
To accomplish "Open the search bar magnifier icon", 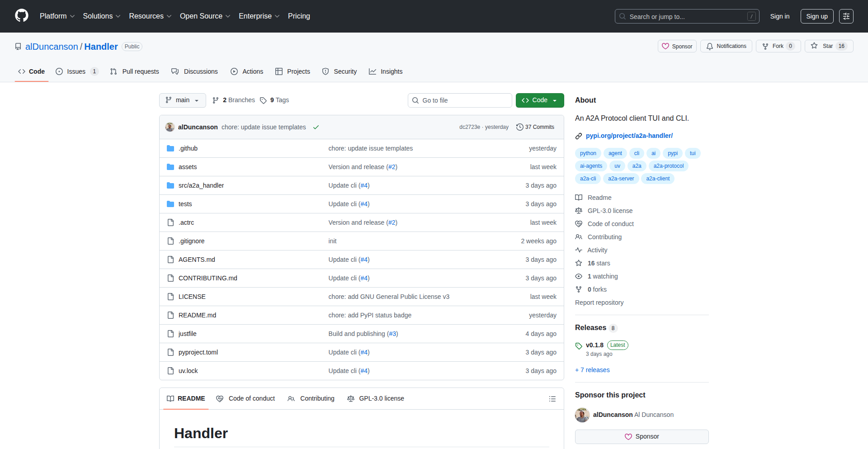I will click(623, 16).
